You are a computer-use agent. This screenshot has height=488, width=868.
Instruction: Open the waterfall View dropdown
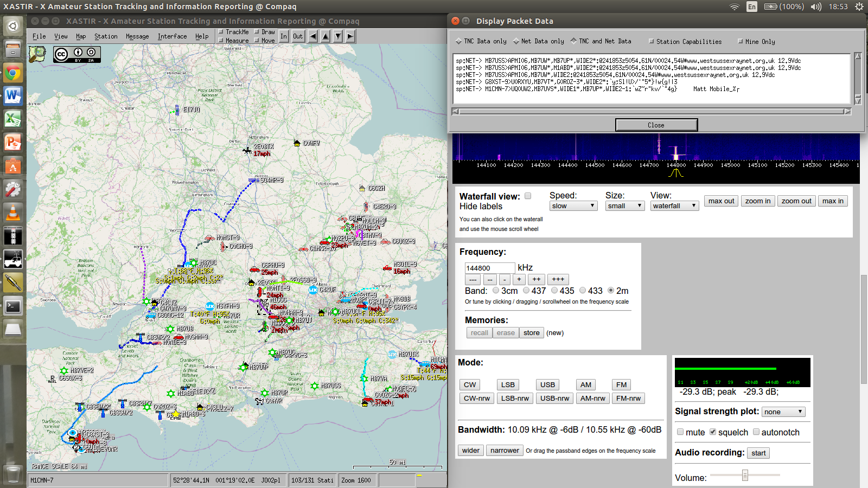coord(674,206)
